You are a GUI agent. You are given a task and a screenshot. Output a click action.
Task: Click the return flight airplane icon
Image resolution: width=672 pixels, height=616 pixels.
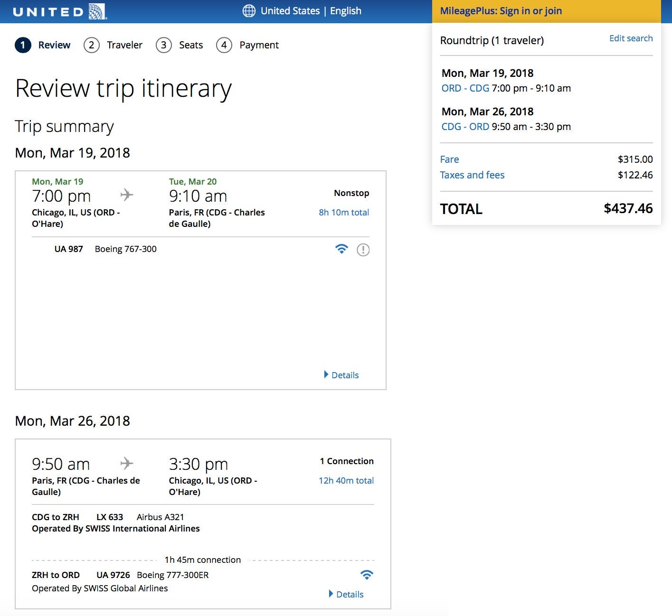point(127,463)
